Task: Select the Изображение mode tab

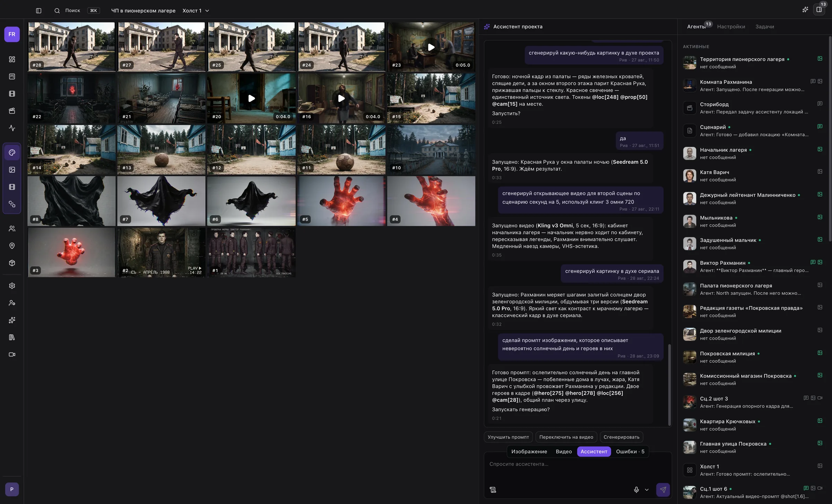Action: [x=529, y=451]
